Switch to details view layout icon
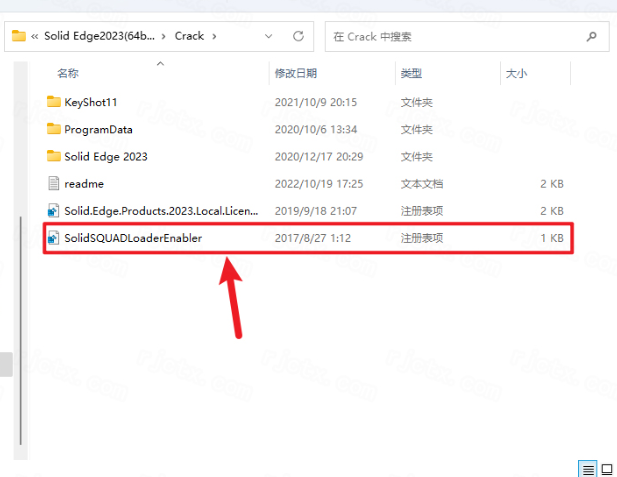Viewport: 617px width, 477px height. [585, 468]
